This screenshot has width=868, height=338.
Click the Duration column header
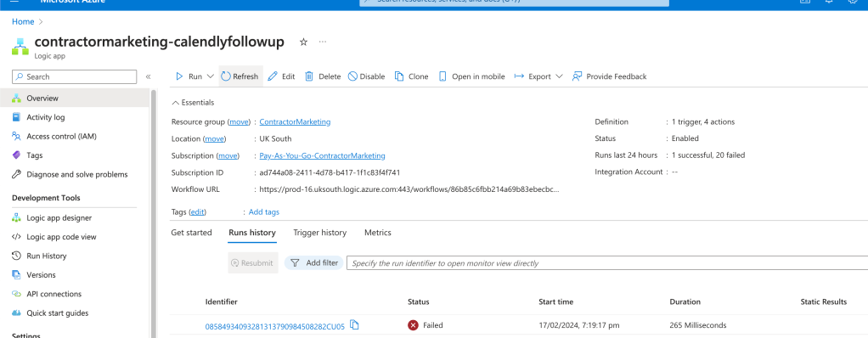pos(685,302)
